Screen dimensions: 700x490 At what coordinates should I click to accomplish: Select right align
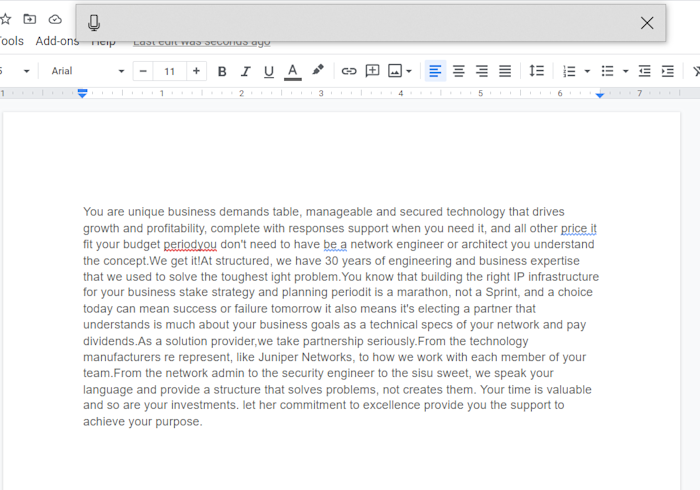tap(482, 71)
